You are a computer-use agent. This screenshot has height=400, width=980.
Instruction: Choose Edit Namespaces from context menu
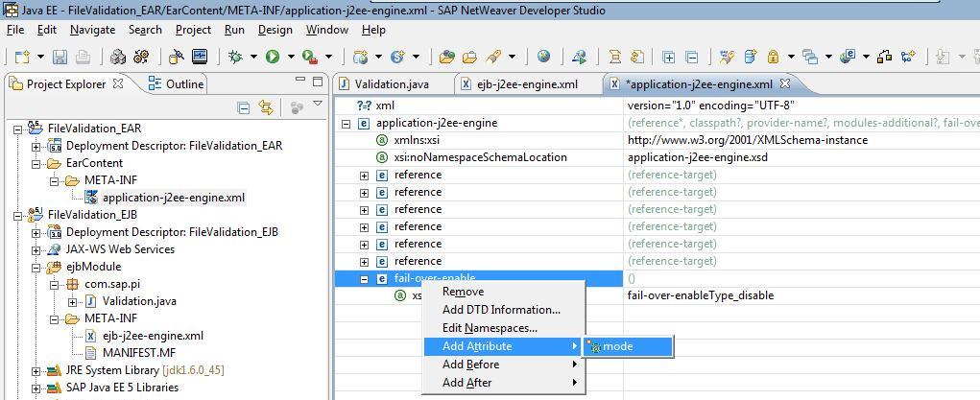tap(490, 327)
